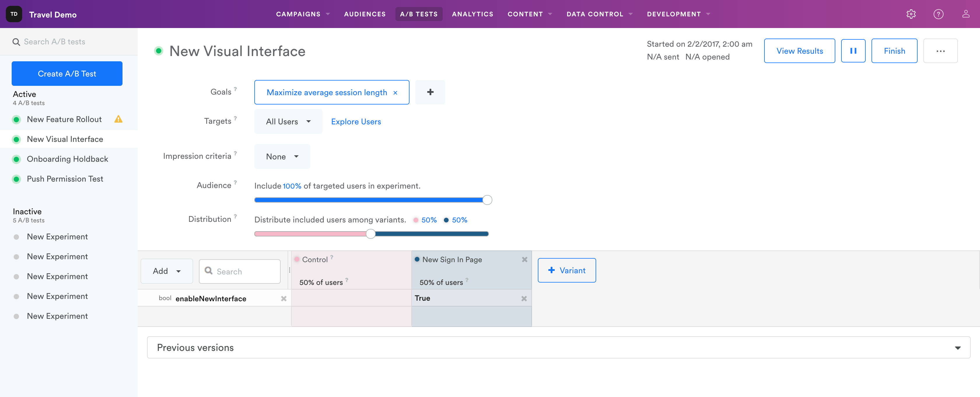Open the user profile icon

[965, 14]
